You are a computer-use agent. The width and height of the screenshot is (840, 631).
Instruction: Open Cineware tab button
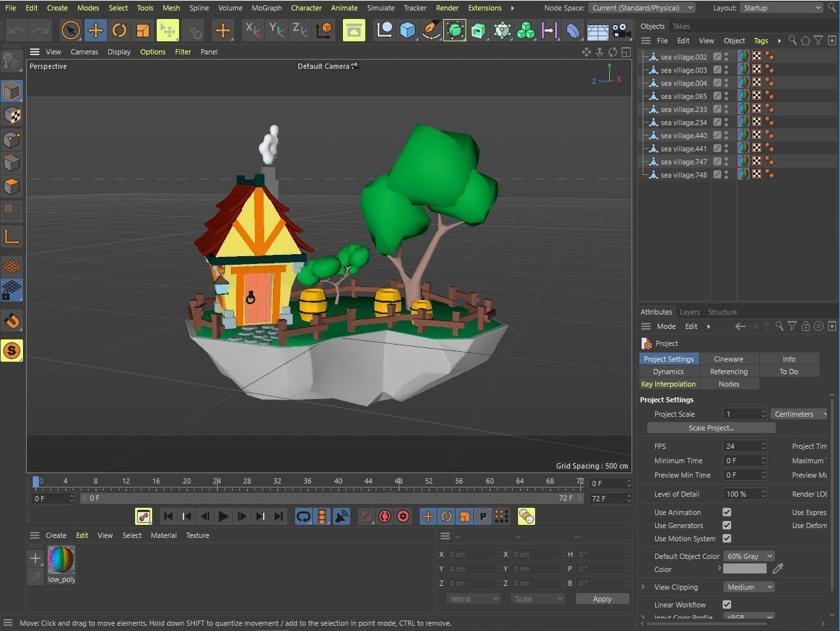(729, 359)
